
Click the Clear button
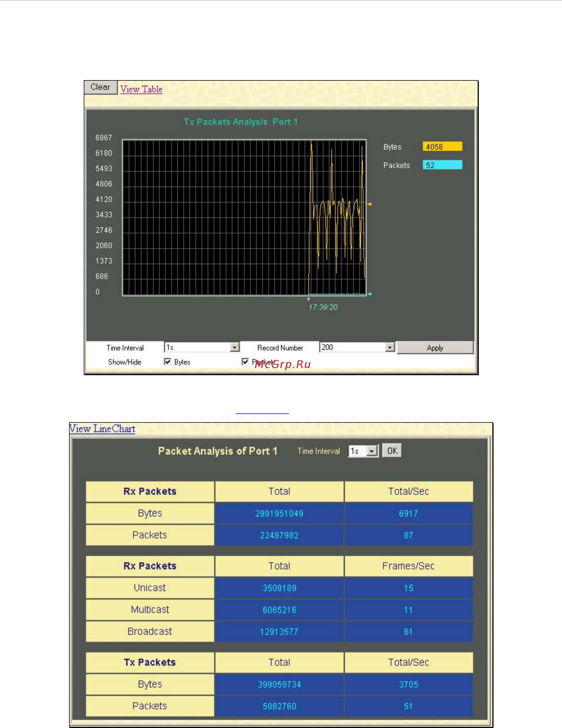point(101,87)
